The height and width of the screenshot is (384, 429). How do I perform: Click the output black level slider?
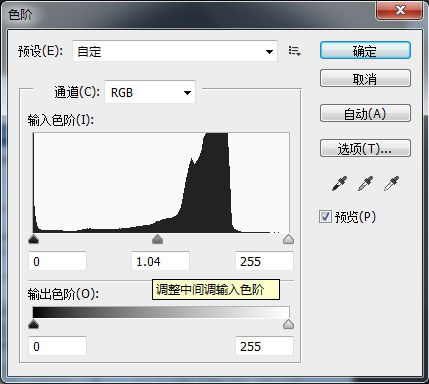(x=34, y=324)
